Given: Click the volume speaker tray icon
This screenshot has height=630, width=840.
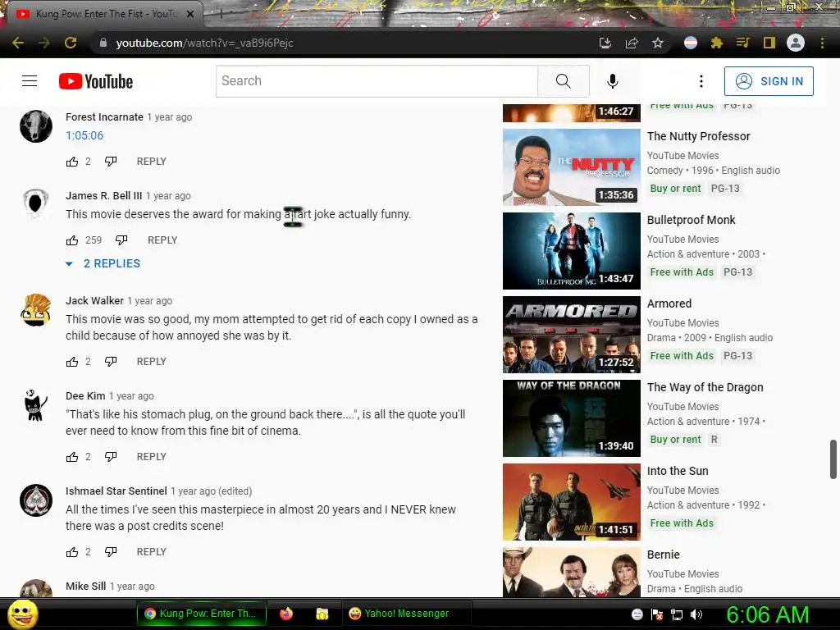Looking at the screenshot, I should [x=696, y=614].
